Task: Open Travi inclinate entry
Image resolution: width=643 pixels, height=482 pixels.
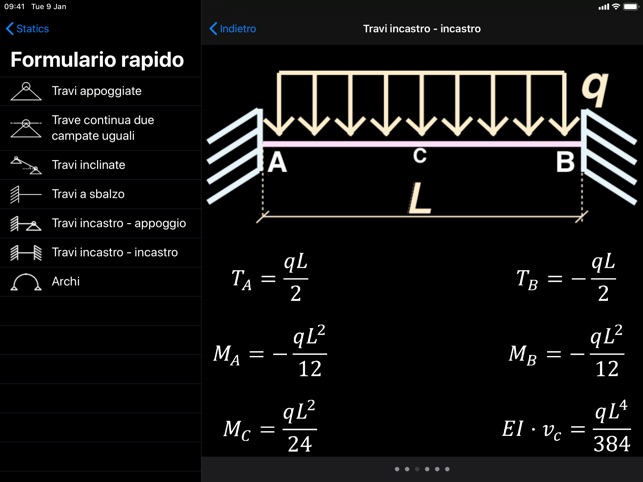Action: (x=100, y=165)
